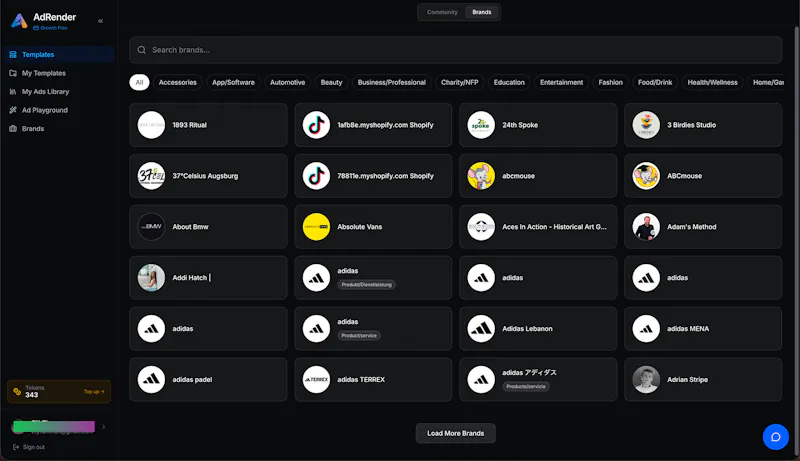Open Brands in the sidebar
800x461 pixels.
57,129
